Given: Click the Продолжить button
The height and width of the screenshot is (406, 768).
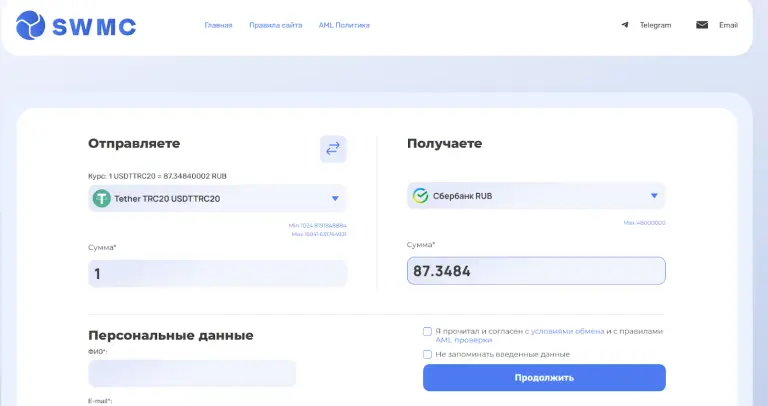Looking at the screenshot, I should [544, 378].
